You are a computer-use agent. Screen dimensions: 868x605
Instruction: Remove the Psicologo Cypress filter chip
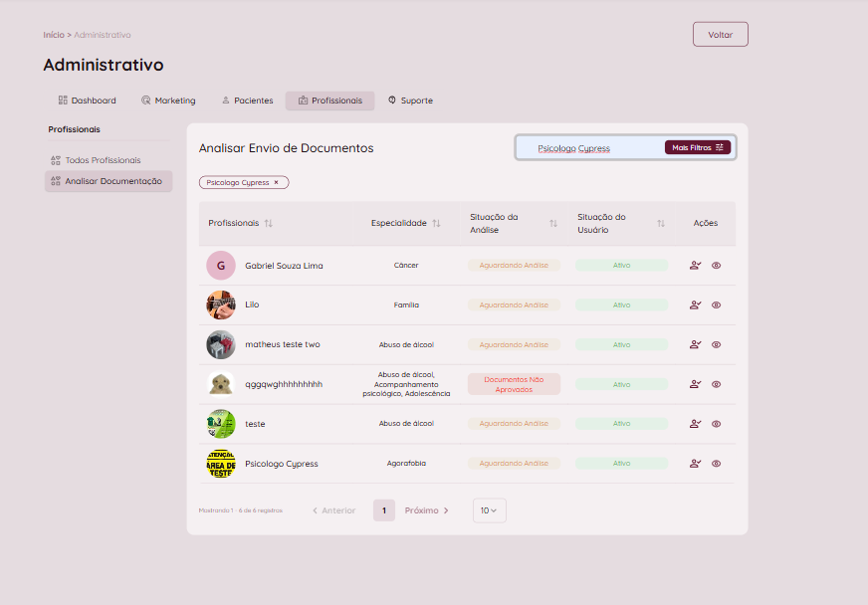tap(277, 183)
